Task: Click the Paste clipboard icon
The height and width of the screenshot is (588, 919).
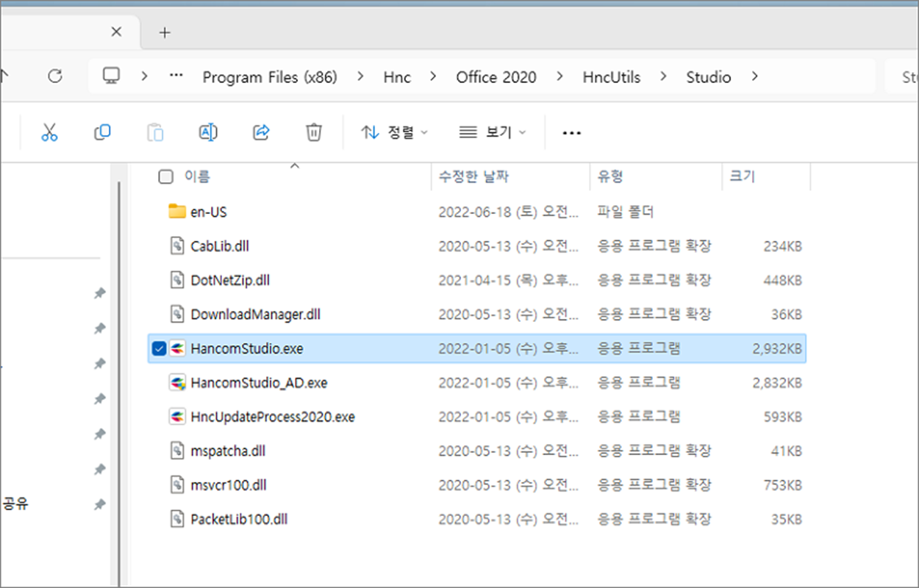Action: (x=155, y=132)
